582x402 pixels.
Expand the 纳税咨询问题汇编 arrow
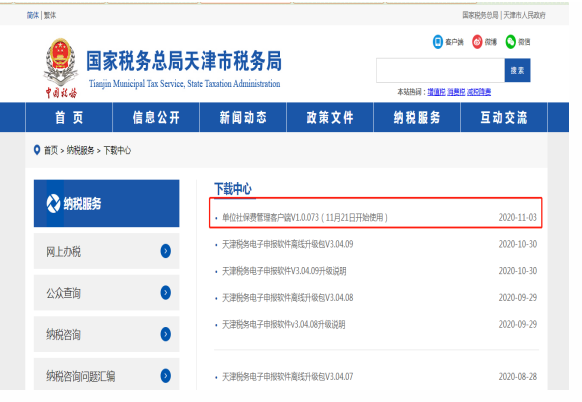[x=166, y=376]
